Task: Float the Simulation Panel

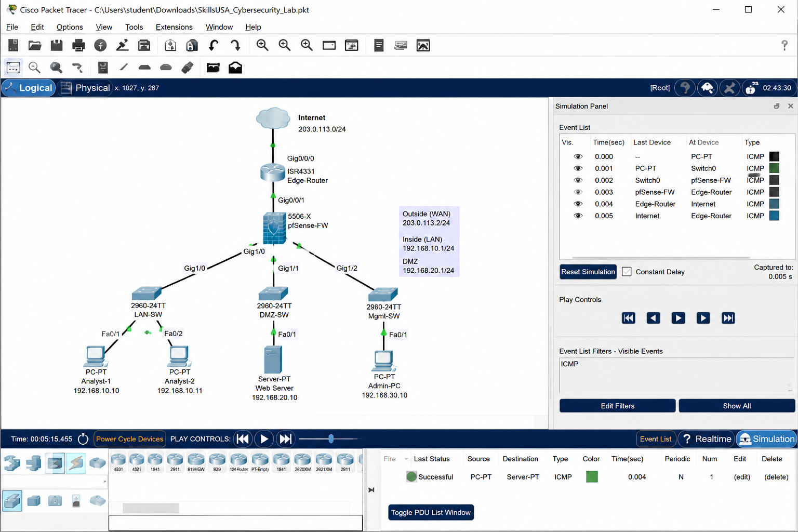Action: 777,106
